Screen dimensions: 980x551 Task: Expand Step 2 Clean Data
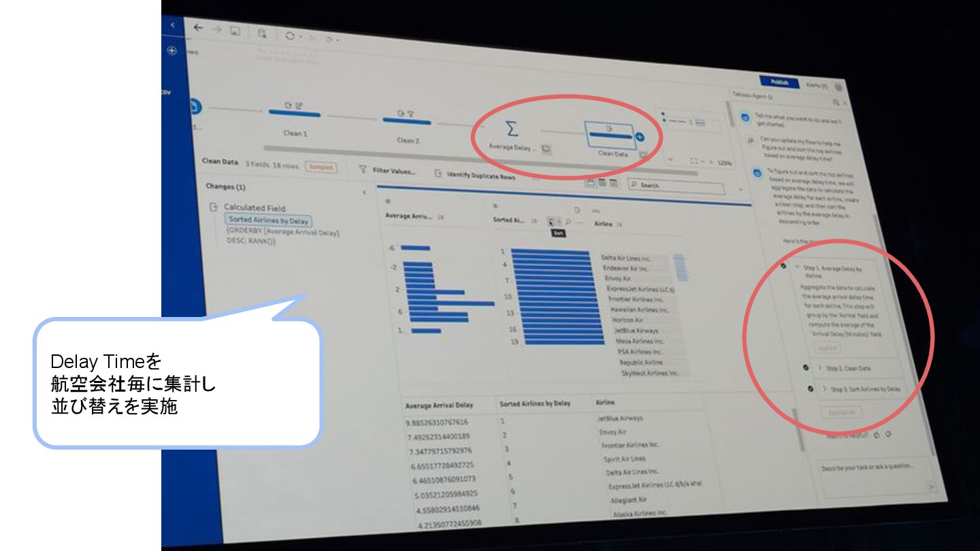819,368
